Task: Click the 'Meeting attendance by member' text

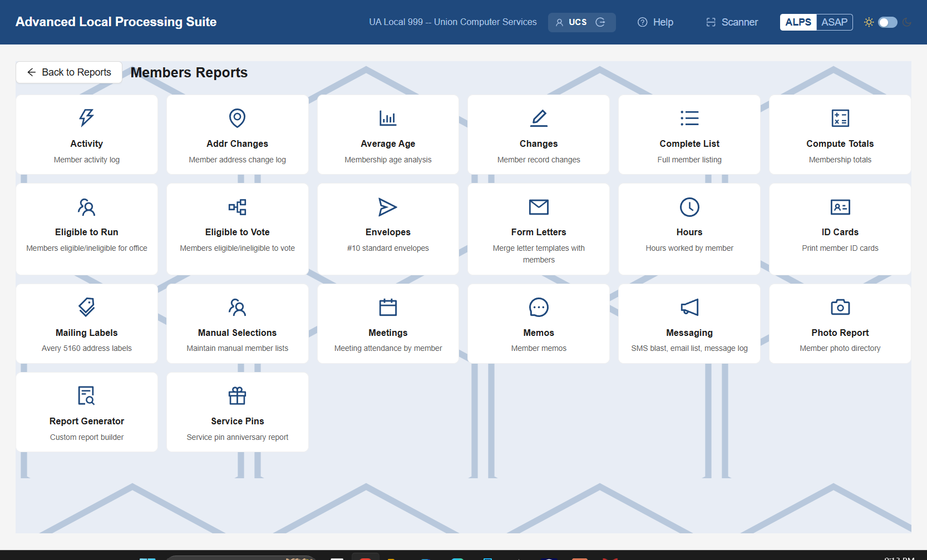Action: [388, 348]
